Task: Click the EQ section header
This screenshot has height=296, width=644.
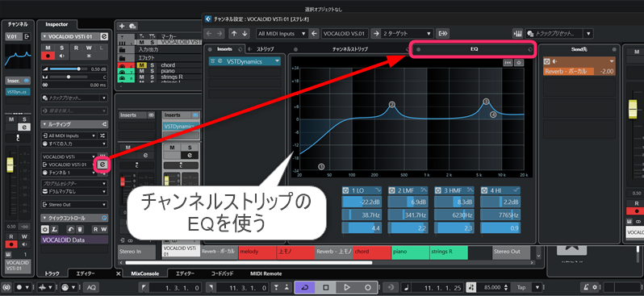Action: (474, 49)
